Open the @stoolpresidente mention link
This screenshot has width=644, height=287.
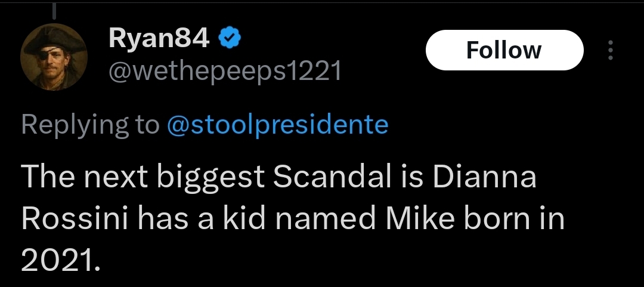(x=277, y=125)
